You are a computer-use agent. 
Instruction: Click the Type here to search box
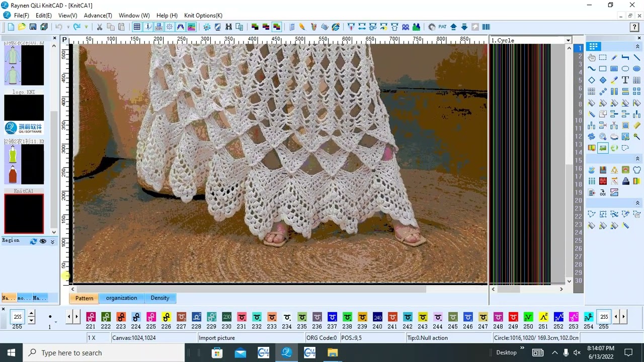pyautogui.click(x=104, y=352)
